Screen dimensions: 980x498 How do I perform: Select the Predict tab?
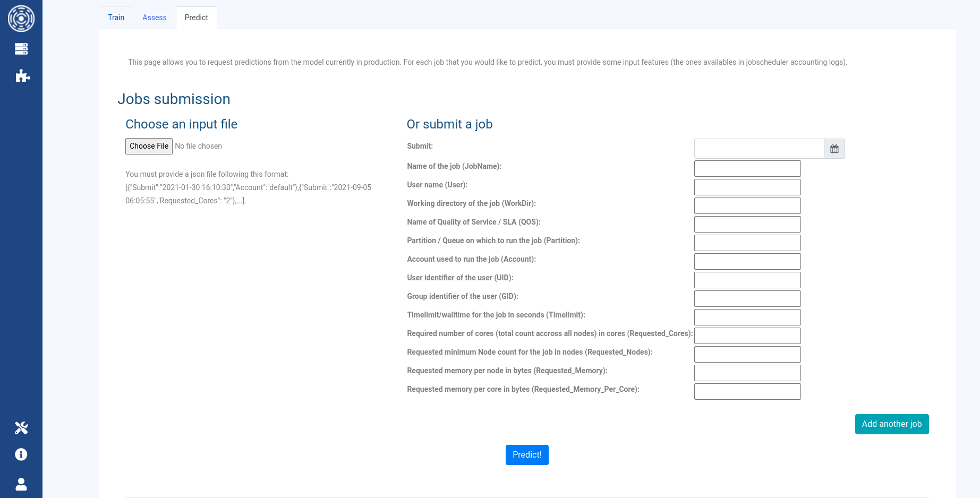tap(196, 18)
